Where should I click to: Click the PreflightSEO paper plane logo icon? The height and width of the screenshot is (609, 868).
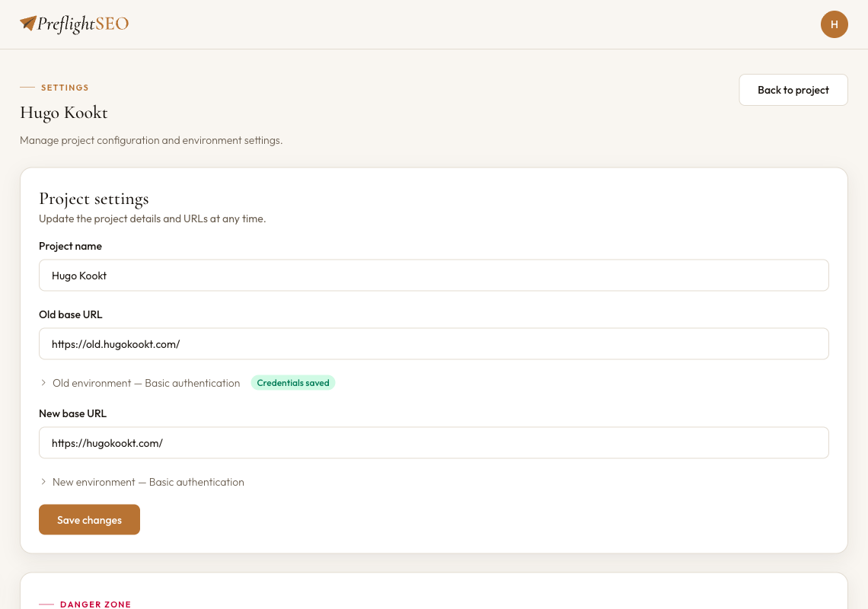click(x=27, y=22)
